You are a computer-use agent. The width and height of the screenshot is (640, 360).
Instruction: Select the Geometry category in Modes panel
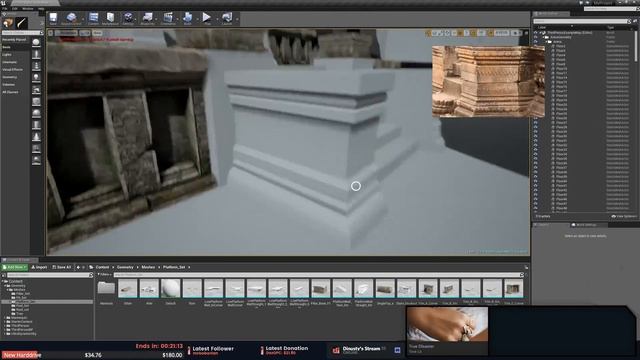(x=10, y=77)
